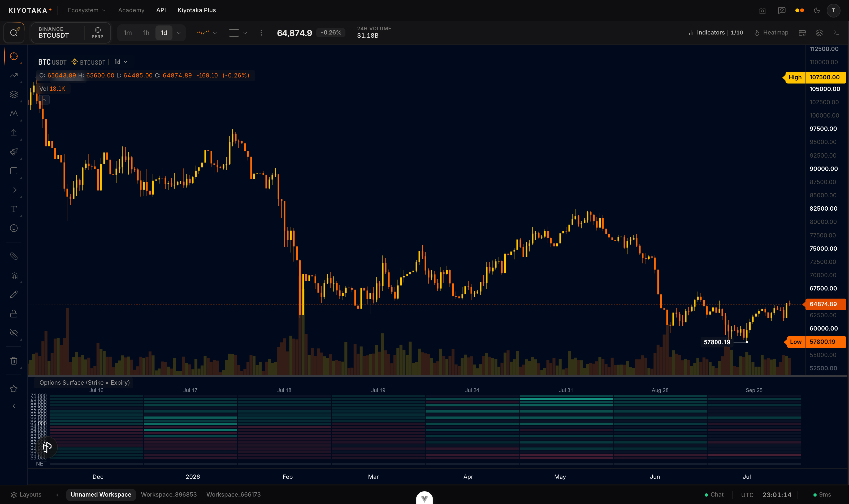Open Kiyotaka Plus page
The image size is (849, 504).
click(197, 10)
